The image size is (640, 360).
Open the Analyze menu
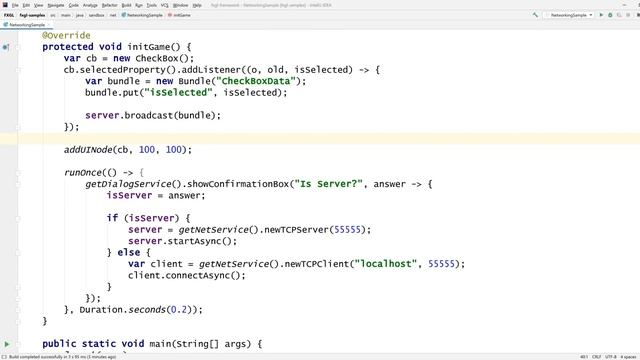(x=90, y=5)
